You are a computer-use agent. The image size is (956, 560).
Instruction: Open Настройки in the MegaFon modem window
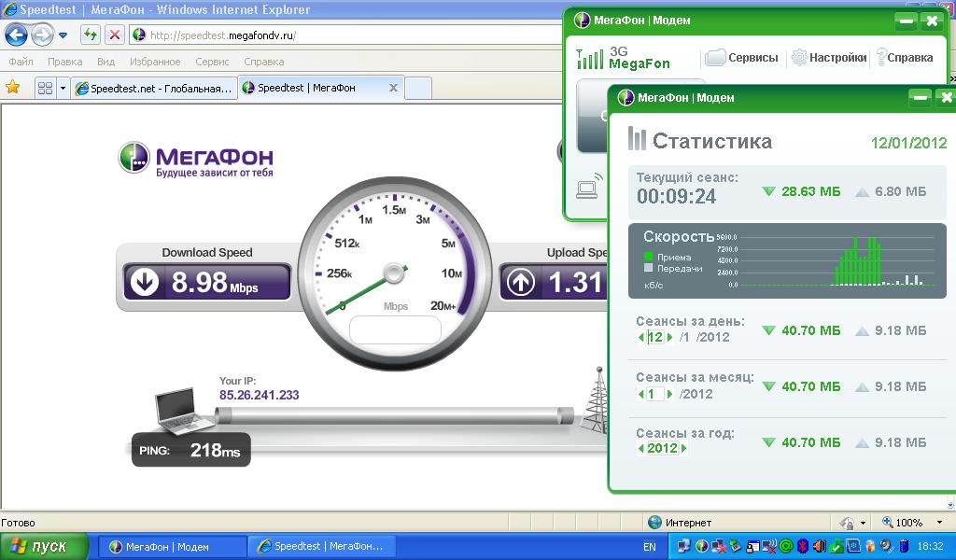829,58
